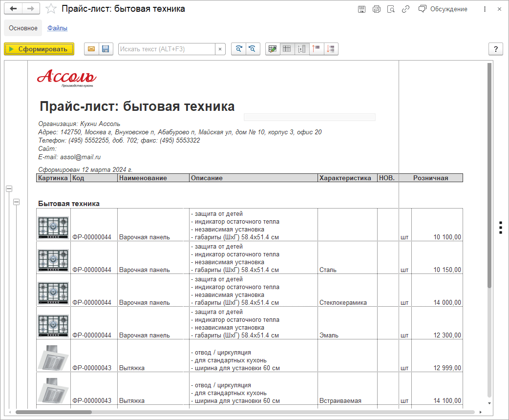Collapse the Бытовая техника group
This screenshot has width=509, height=420.
click(x=17, y=202)
